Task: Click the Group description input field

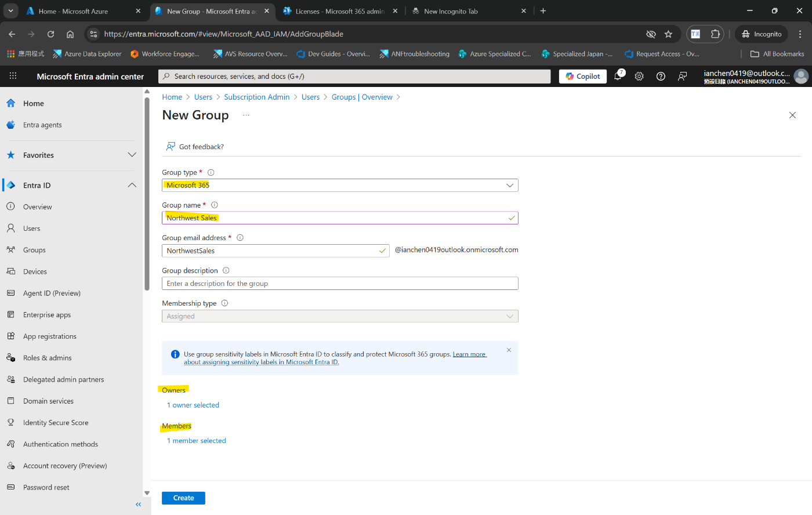Action: pyautogui.click(x=340, y=284)
